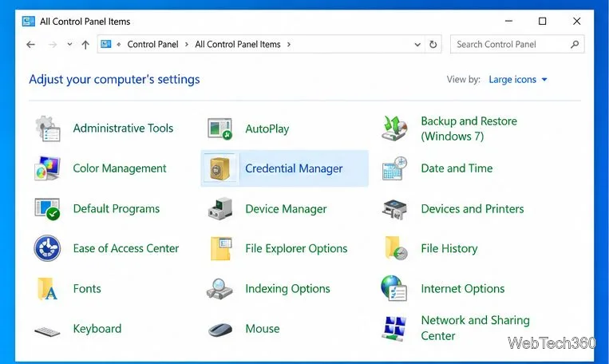Refresh the Control Panel view
The width and height of the screenshot is (609, 364).
pos(433,44)
